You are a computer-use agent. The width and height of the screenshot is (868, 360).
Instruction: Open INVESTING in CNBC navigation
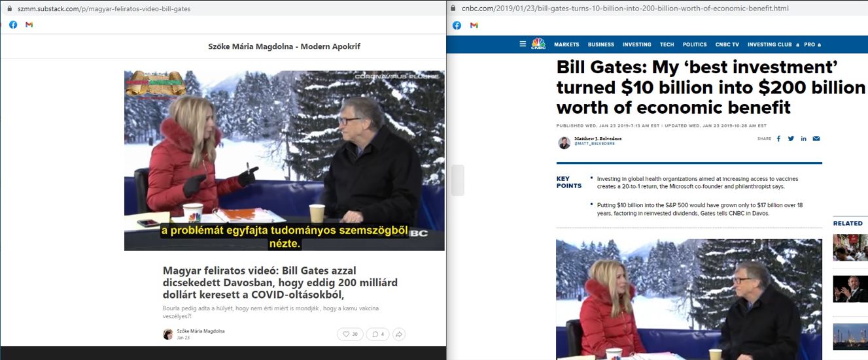coord(636,44)
